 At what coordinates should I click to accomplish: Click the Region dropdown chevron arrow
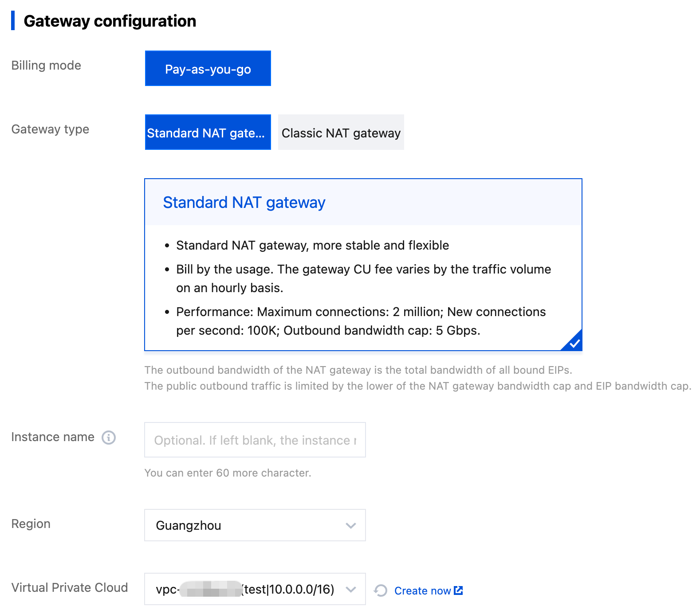351,526
